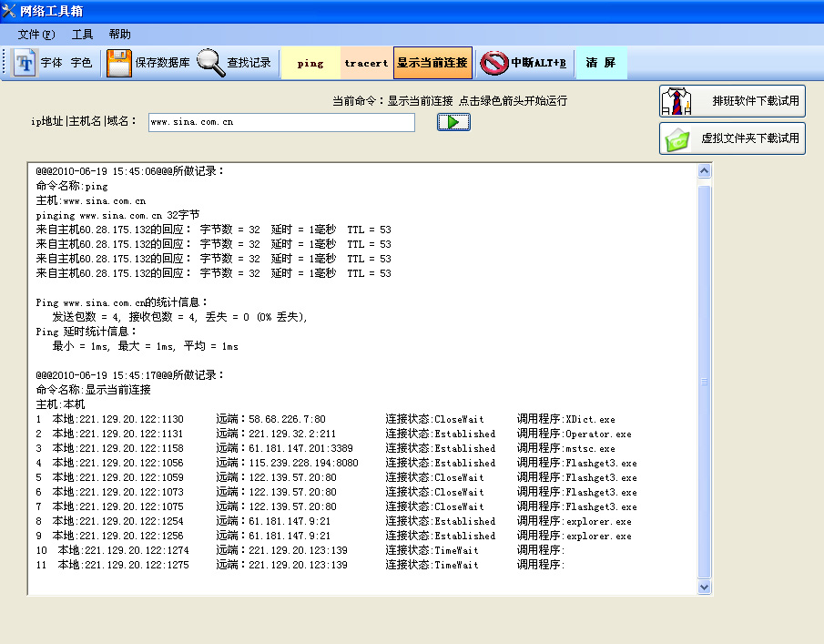This screenshot has width=824, height=644.
Task: Click the green arrow run button
Action: coord(453,122)
